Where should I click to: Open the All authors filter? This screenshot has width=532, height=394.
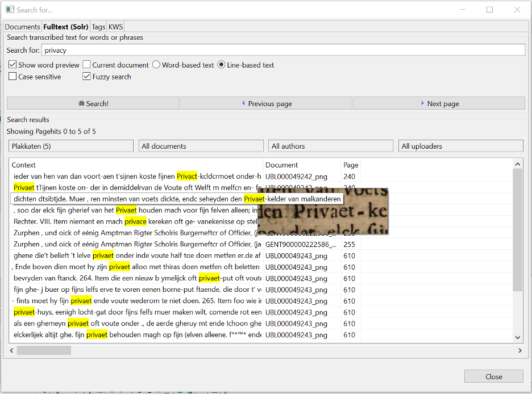point(331,145)
